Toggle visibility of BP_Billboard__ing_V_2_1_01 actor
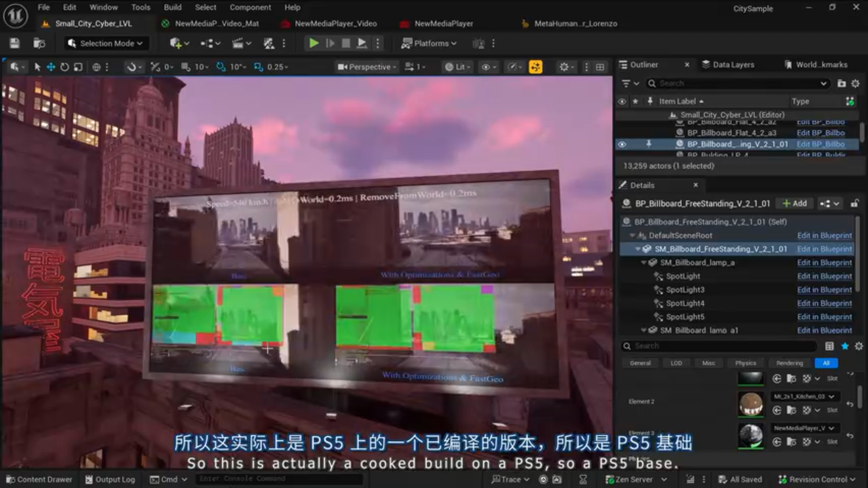 pos(622,144)
